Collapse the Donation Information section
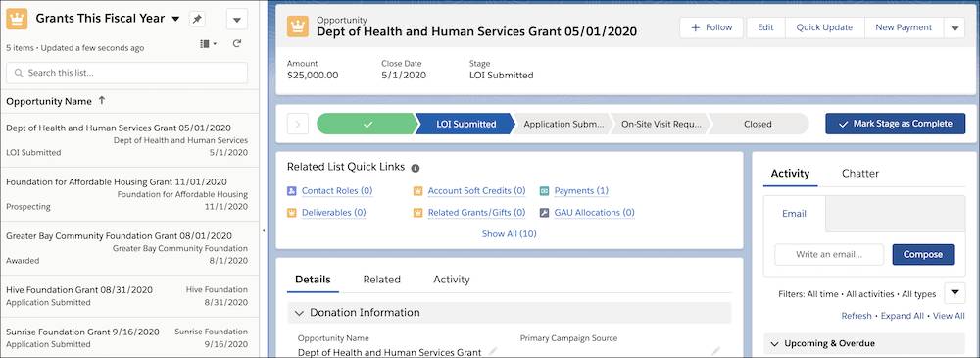 (299, 312)
